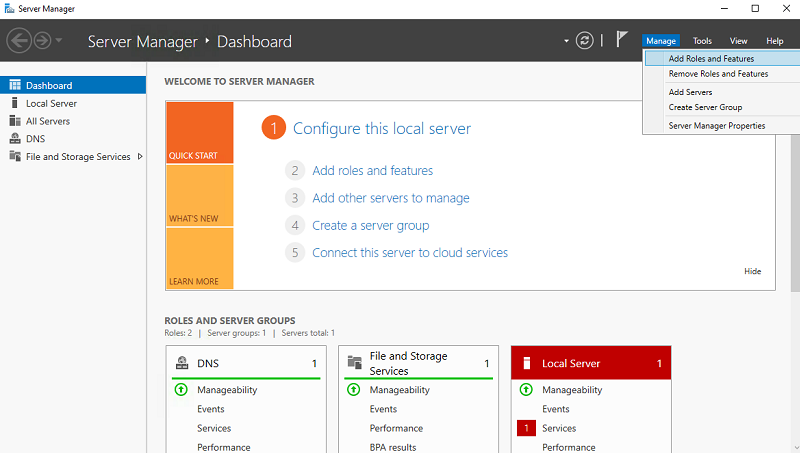Screen dimensions: 800x453
Task: Go back with the back arrow button
Action: coord(19,40)
